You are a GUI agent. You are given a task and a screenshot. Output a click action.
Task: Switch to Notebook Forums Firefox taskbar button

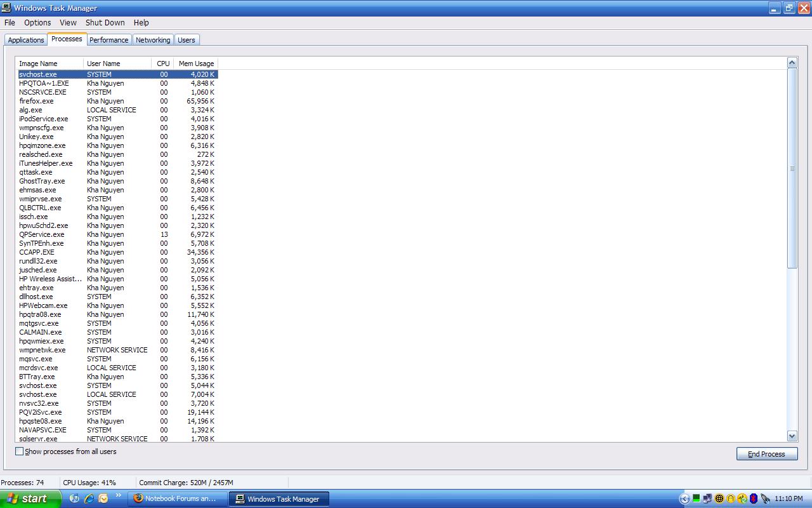pos(178,498)
